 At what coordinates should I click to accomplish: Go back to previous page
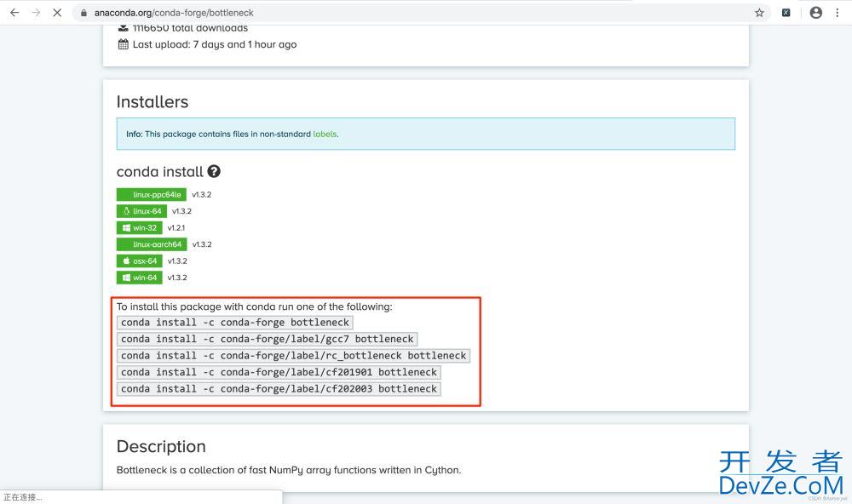click(x=14, y=13)
